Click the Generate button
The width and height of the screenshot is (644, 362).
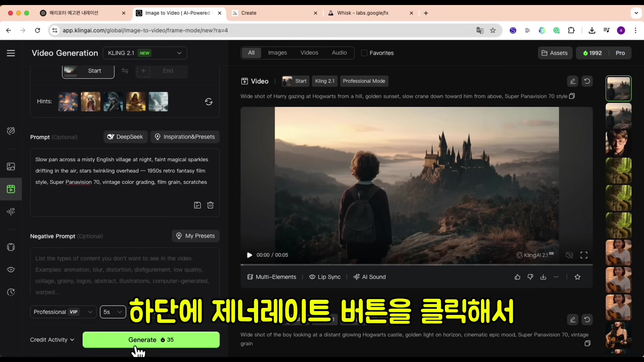(151, 340)
